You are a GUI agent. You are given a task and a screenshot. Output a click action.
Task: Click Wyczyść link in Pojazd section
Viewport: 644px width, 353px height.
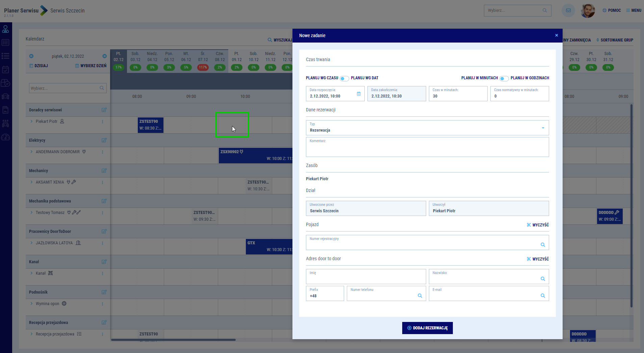pyautogui.click(x=538, y=225)
